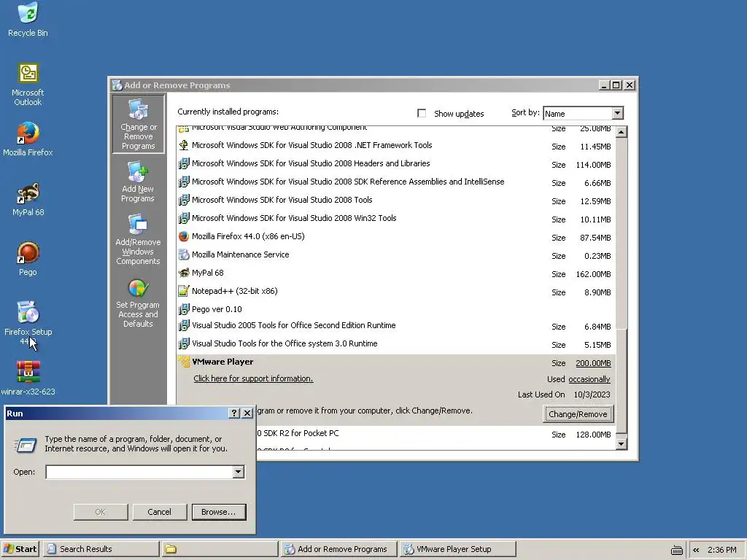Expand hidden tray icons with the chevron
The height and width of the screenshot is (560, 747).
(x=696, y=550)
